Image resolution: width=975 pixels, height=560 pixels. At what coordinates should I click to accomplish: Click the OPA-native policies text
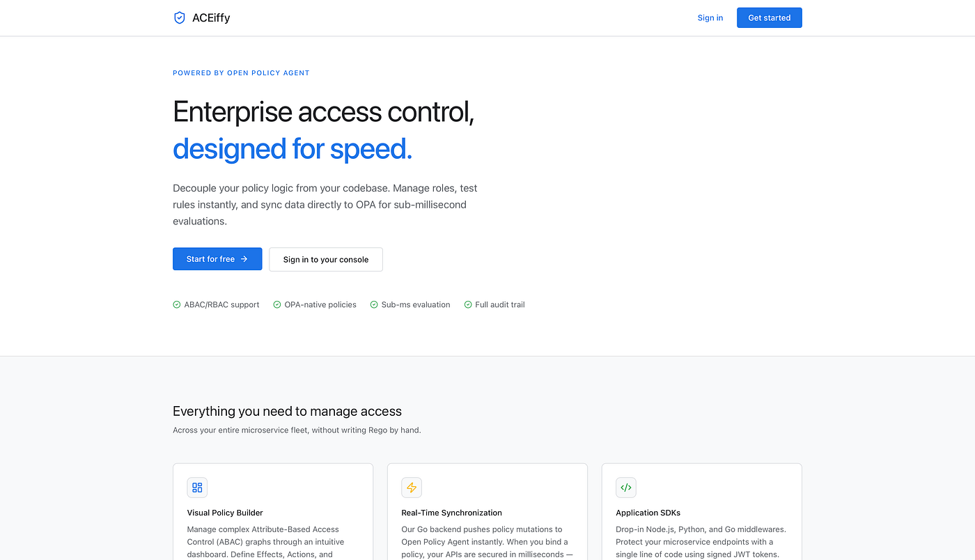[x=320, y=304]
